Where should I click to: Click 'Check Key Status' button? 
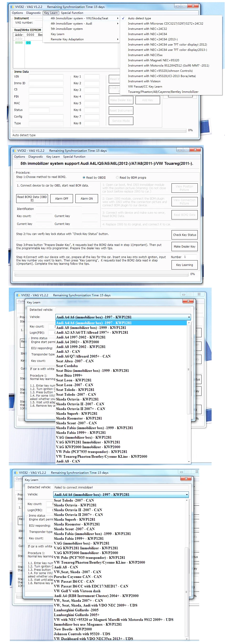(184, 235)
